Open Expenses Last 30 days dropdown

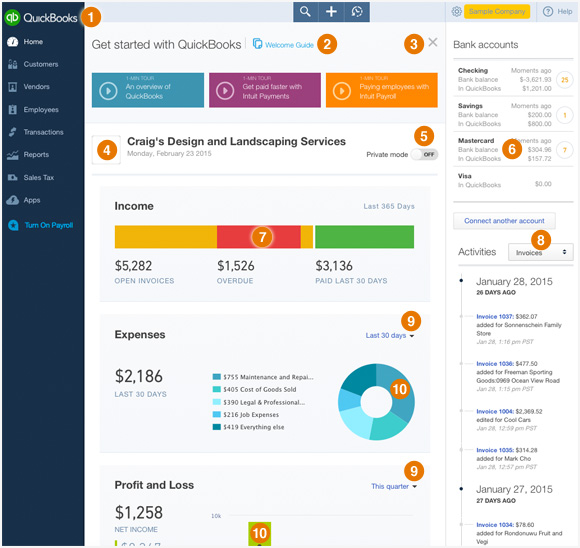click(390, 335)
